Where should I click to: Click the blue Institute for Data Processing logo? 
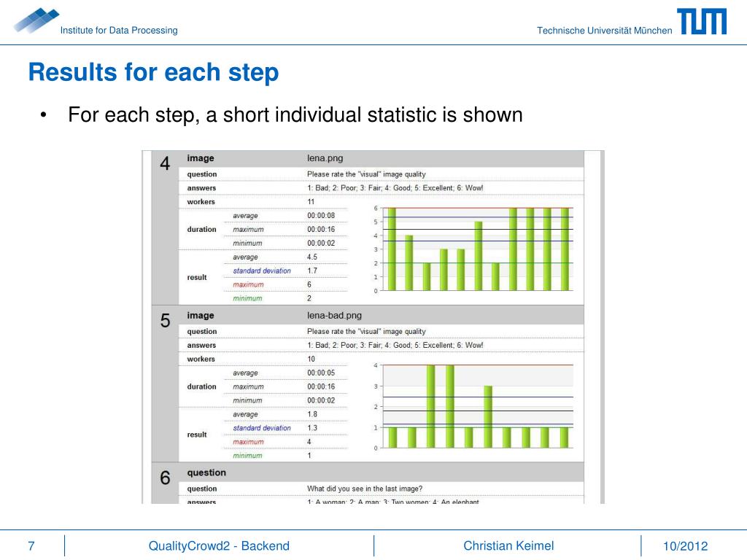click(36, 20)
